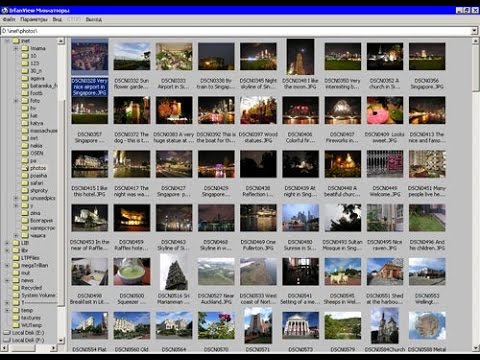Click folder tree scroll-down arrow
Screen dimensions: 480x360
pyautogui.click(x=61, y=340)
